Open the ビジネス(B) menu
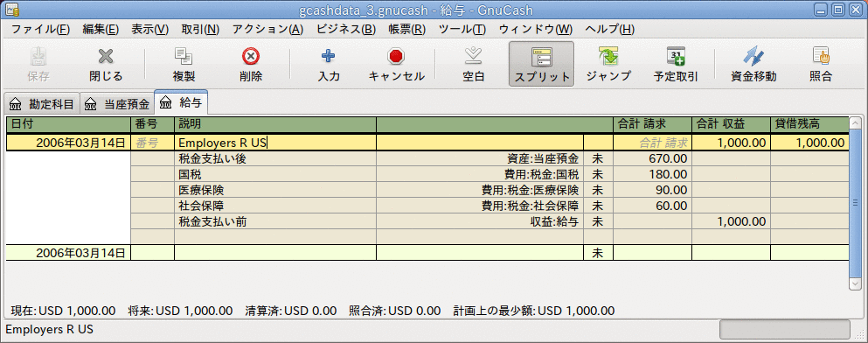 pos(346,29)
